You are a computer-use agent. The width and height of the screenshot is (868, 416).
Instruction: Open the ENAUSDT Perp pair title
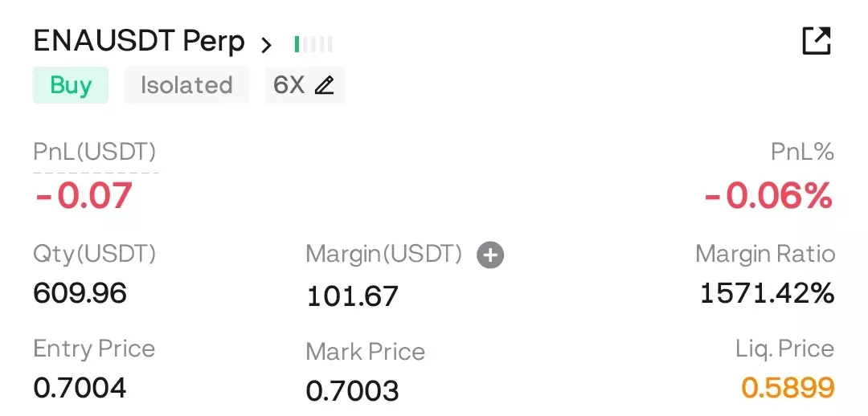[139, 41]
